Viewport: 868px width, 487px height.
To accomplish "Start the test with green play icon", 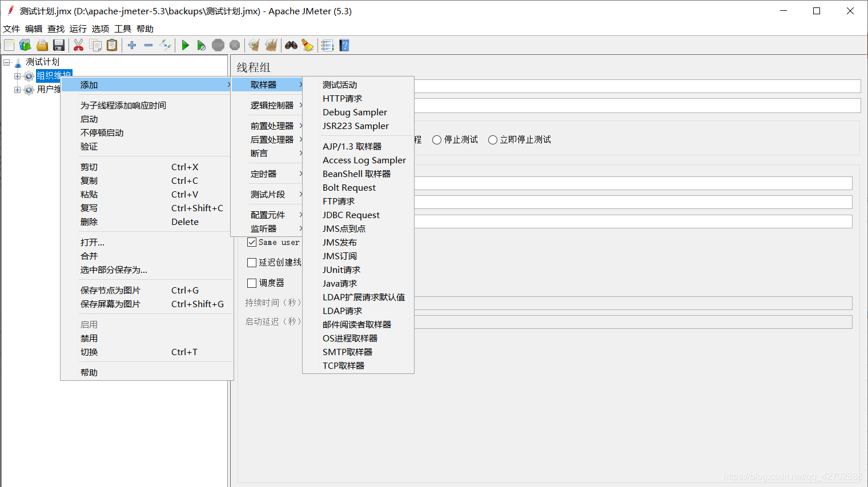I will coord(185,45).
